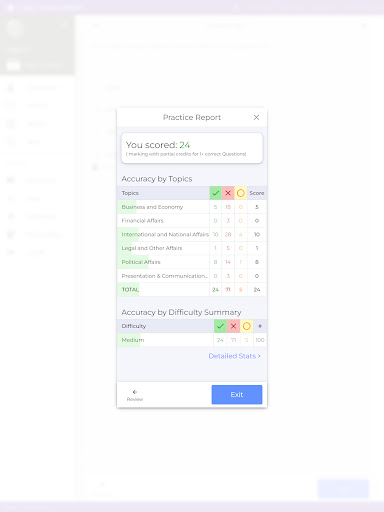Click the Exit button
The height and width of the screenshot is (512, 384).
pos(237,395)
